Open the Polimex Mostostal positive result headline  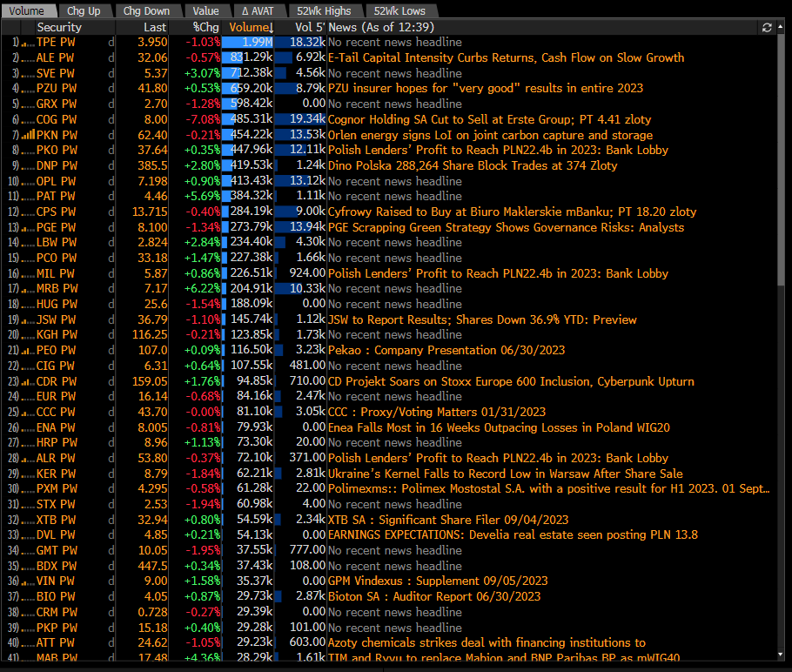(x=549, y=489)
